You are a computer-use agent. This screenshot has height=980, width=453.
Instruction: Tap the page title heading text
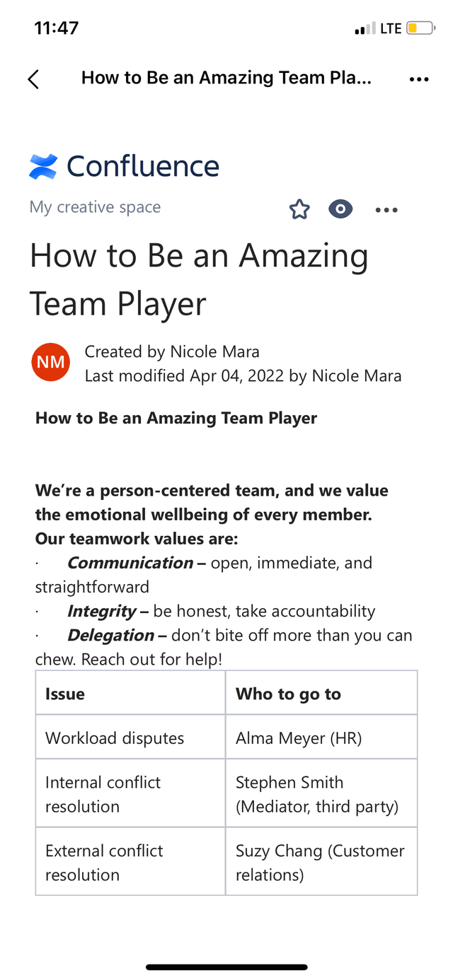pyautogui.click(x=199, y=279)
